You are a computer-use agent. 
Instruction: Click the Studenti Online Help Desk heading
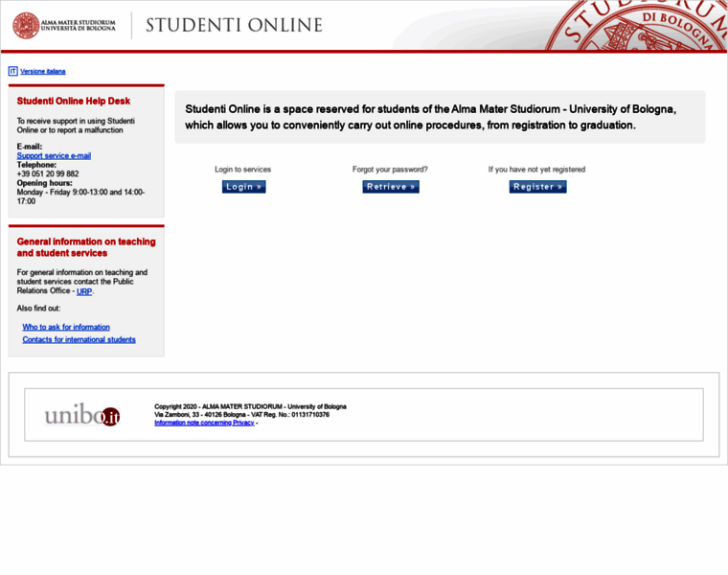click(x=74, y=101)
